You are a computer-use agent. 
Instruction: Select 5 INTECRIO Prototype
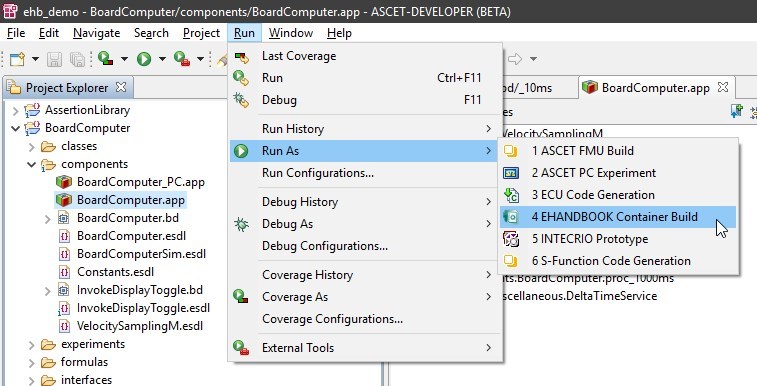[618, 239]
